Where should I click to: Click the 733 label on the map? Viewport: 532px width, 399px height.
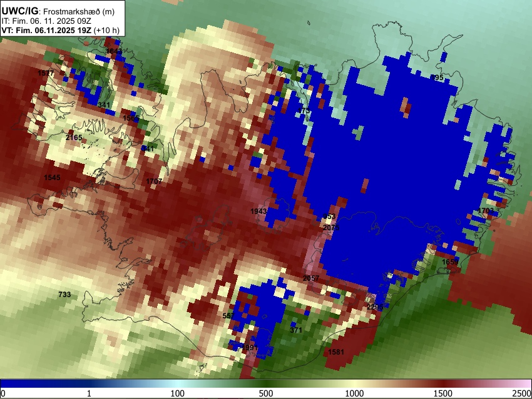pyautogui.click(x=64, y=295)
